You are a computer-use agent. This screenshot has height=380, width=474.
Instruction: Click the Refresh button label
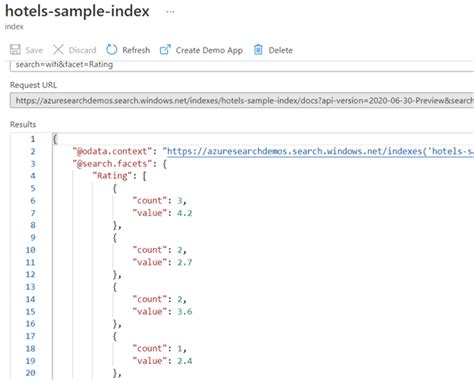point(136,50)
